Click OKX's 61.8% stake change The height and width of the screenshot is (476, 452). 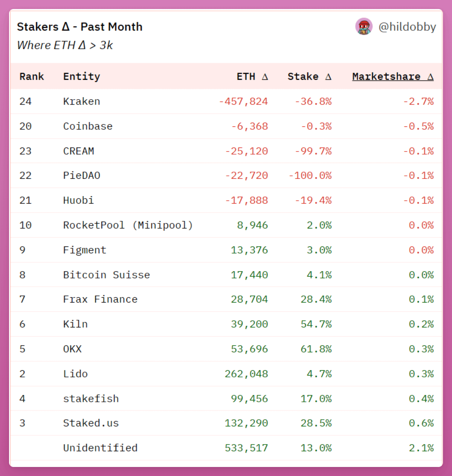tap(316, 349)
